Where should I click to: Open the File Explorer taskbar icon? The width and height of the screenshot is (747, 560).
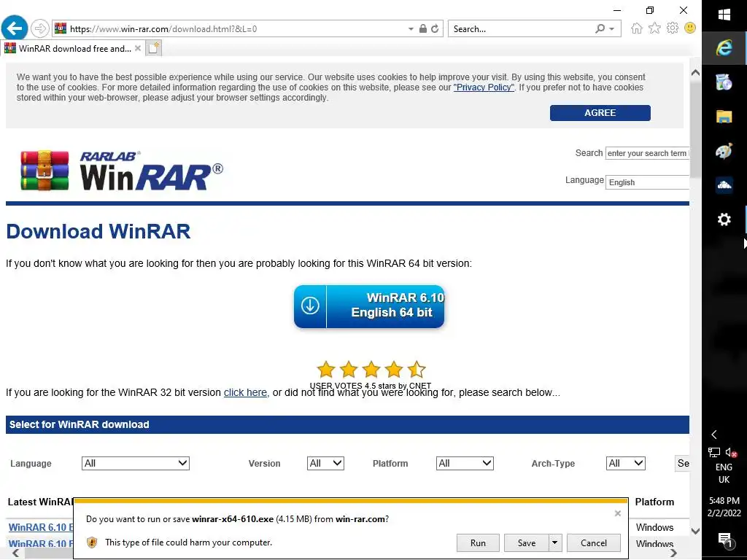tap(724, 117)
